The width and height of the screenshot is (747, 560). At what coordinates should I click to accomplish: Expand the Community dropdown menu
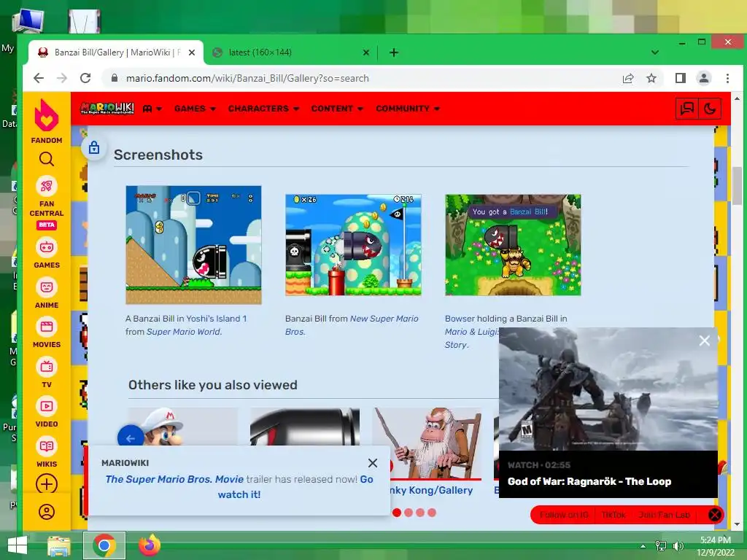click(407, 109)
